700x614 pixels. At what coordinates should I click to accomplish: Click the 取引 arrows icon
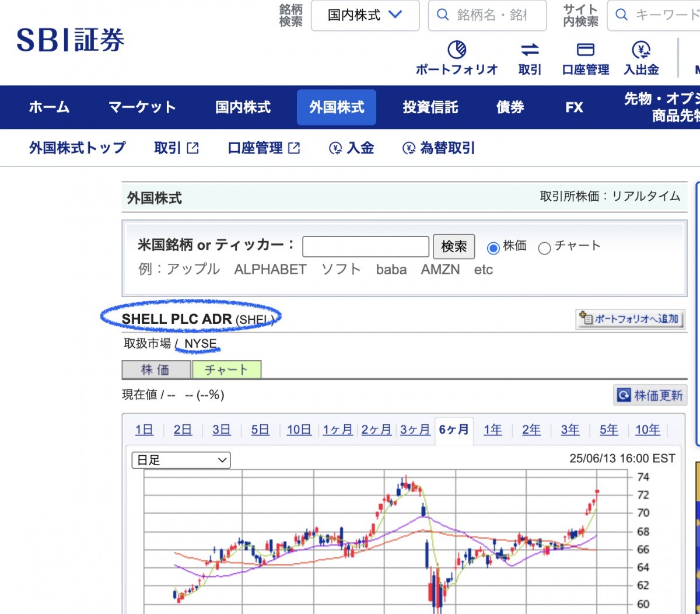[x=530, y=49]
